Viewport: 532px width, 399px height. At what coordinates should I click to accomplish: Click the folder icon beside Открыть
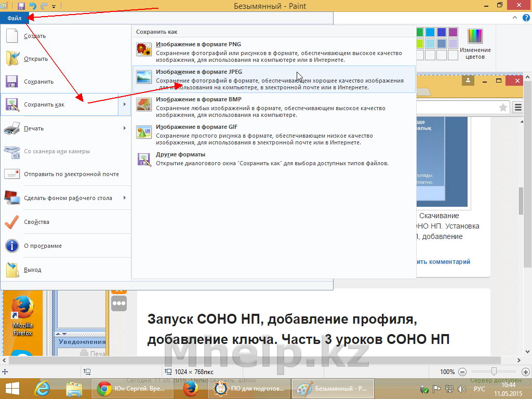(12, 58)
